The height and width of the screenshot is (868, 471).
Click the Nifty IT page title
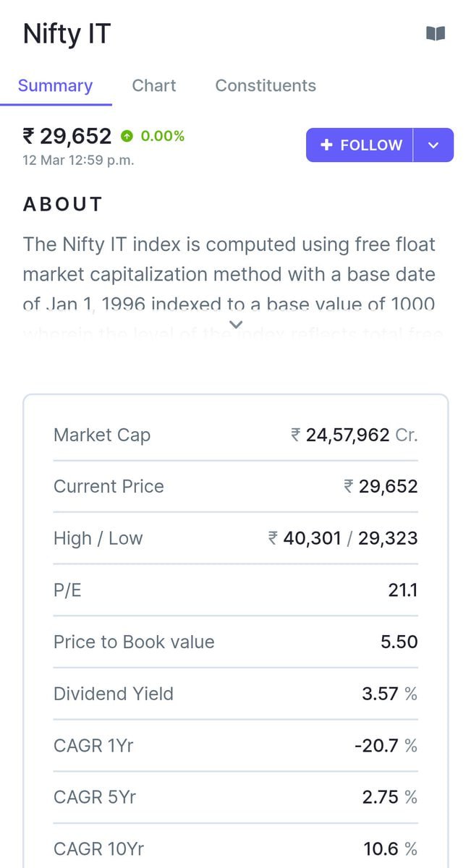(x=66, y=33)
